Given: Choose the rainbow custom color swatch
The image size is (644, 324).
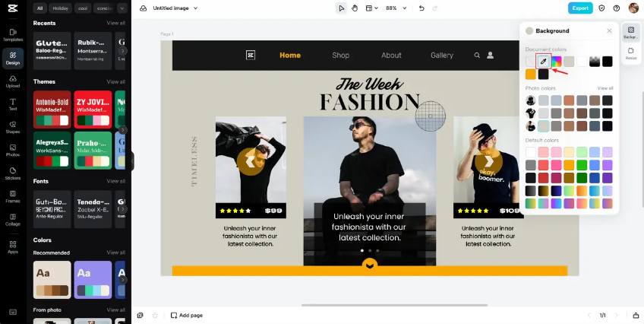Looking at the screenshot, I should tap(556, 62).
